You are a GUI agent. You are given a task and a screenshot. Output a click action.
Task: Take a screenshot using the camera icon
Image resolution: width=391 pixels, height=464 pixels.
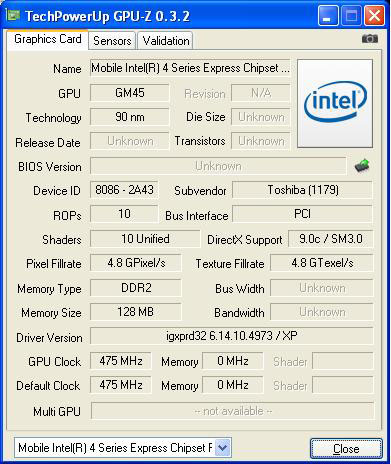click(370, 39)
